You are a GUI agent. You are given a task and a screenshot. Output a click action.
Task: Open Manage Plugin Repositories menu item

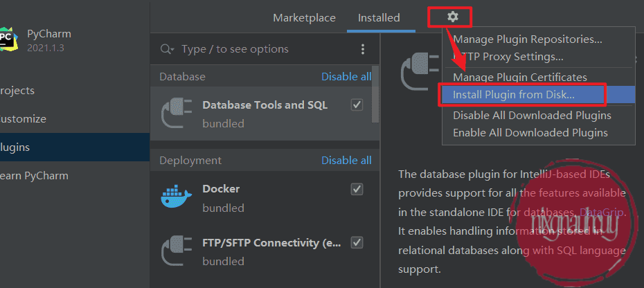tap(528, 39)
